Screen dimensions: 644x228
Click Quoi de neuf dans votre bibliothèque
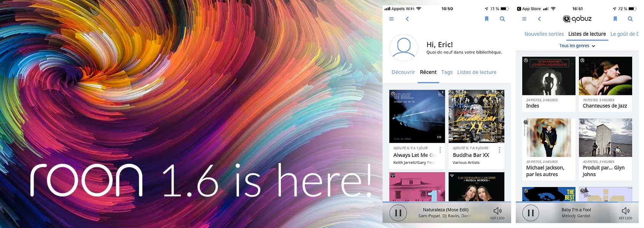464,52
